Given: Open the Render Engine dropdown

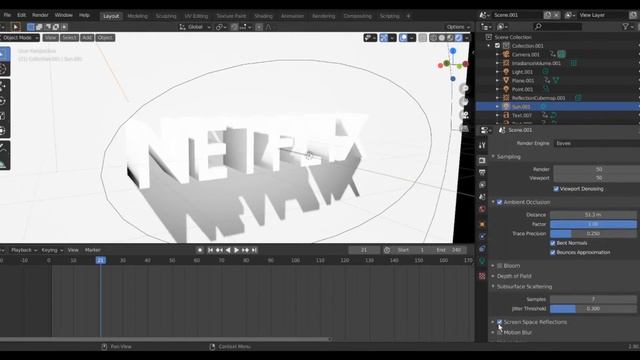Looking at the screenshot, I should pyautogui.click(x=596, y=143).
